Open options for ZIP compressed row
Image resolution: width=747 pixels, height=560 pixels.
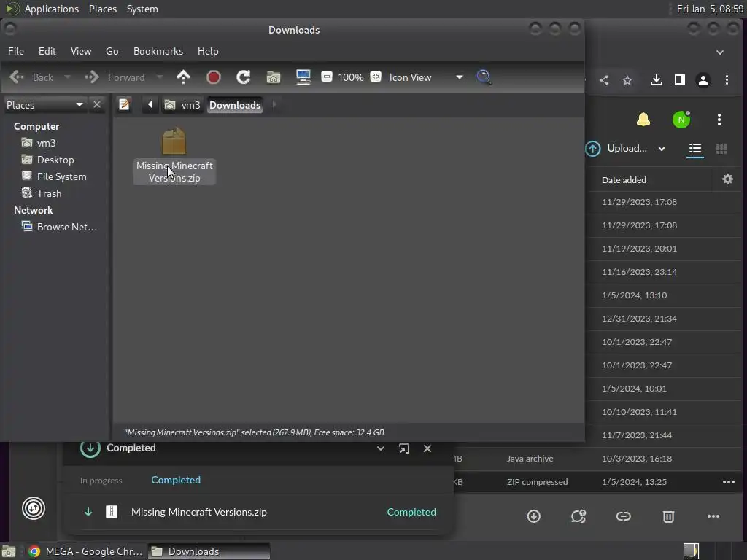click(x=729, y=482)
